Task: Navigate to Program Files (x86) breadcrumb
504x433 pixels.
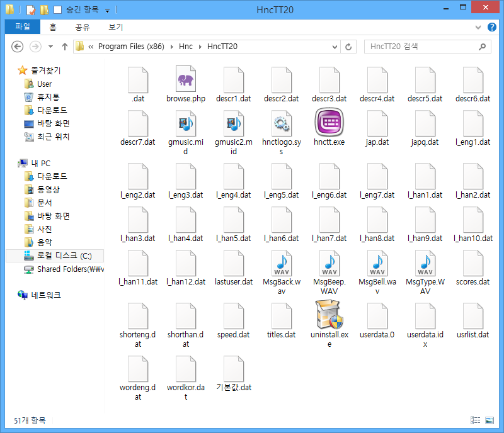Action: [x=131, y=47]
